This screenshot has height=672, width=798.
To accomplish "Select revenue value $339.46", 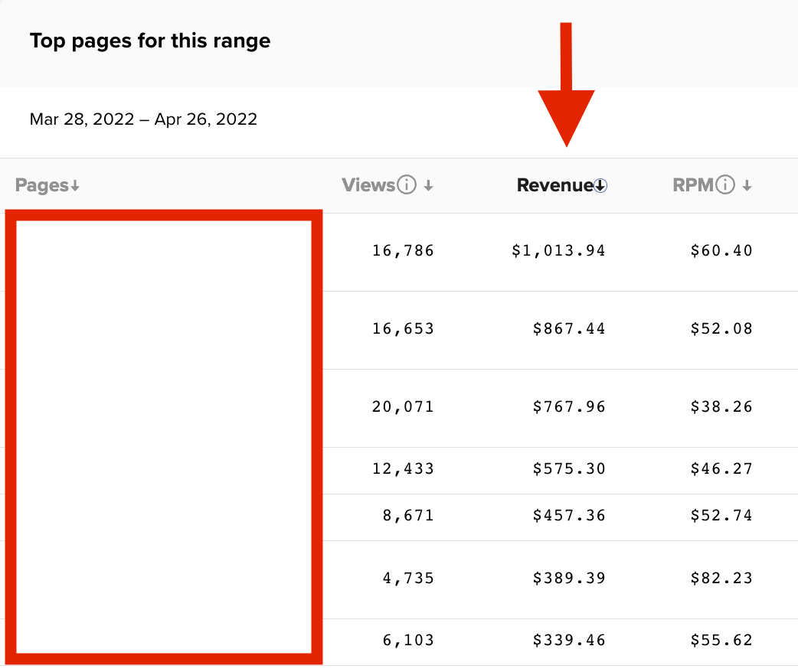I will click(569, 640).
